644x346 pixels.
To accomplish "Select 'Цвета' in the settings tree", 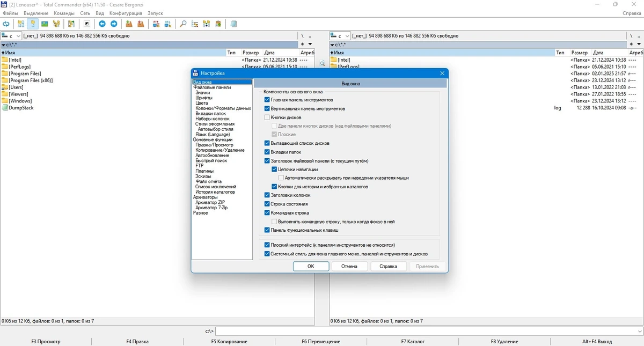I will point(202,103).
